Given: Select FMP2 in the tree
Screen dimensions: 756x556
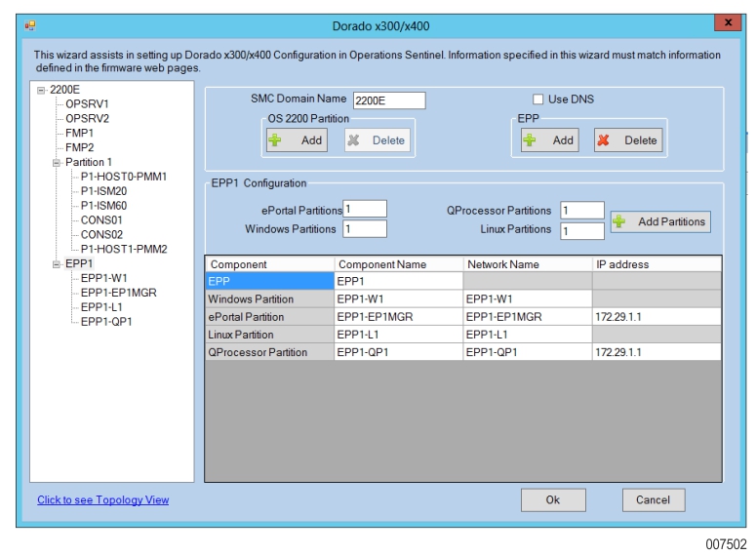Looking at the screenshot, I should pyautogui.click(x=80, y=147).
